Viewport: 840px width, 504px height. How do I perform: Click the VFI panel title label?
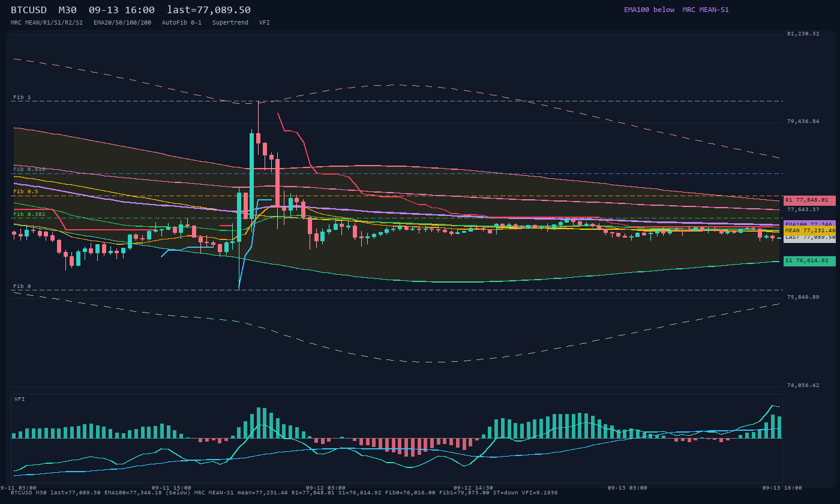pyautogui.click(x=20, y=399)
